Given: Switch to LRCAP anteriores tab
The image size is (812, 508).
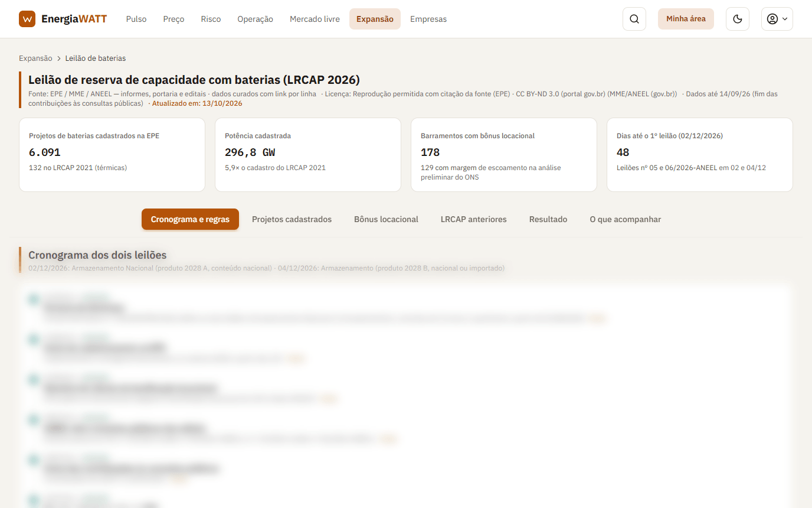Looking at the screenshot, I should pos(473,219).
